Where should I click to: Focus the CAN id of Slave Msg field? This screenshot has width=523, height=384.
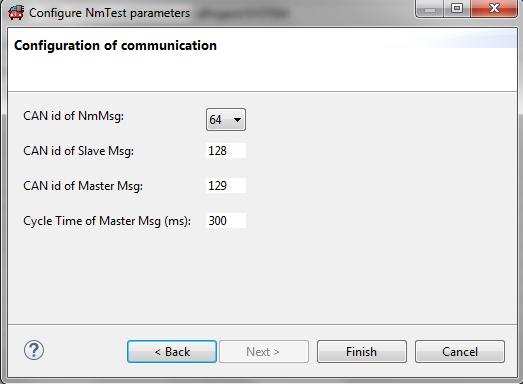click(x=226, y=150)
